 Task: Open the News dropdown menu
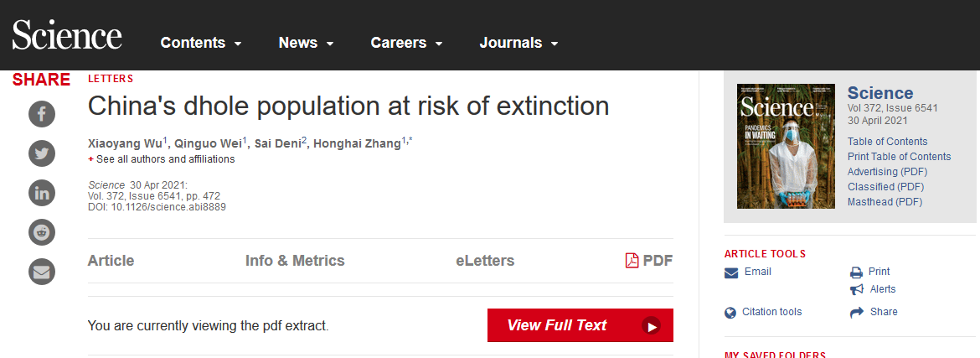click(306, 43)
